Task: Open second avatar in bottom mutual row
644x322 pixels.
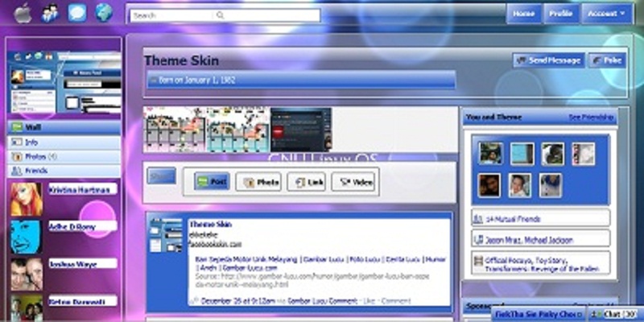Action: pos(519,185)
